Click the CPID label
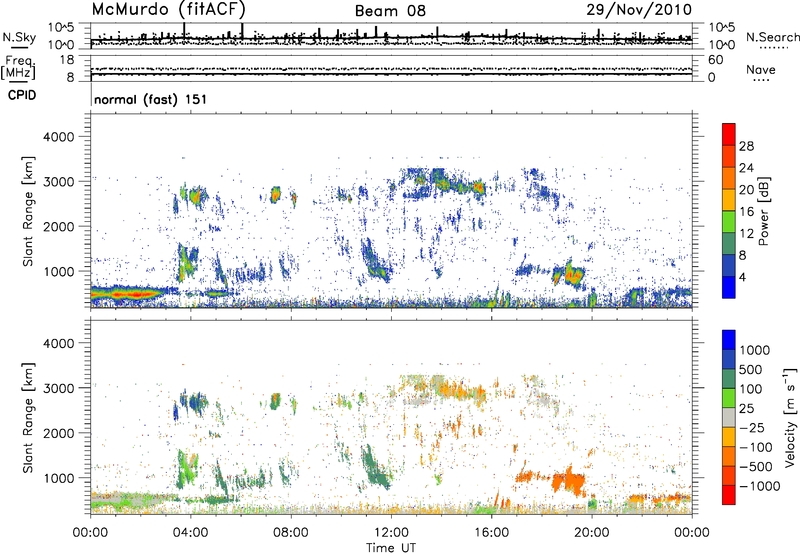800x554 pixels. [x=22, y=95]
